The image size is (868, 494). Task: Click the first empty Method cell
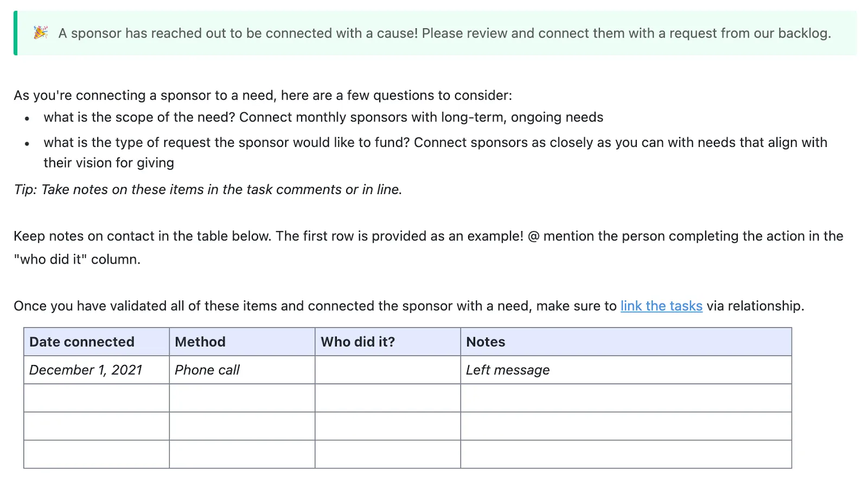(x=242, y=398)
